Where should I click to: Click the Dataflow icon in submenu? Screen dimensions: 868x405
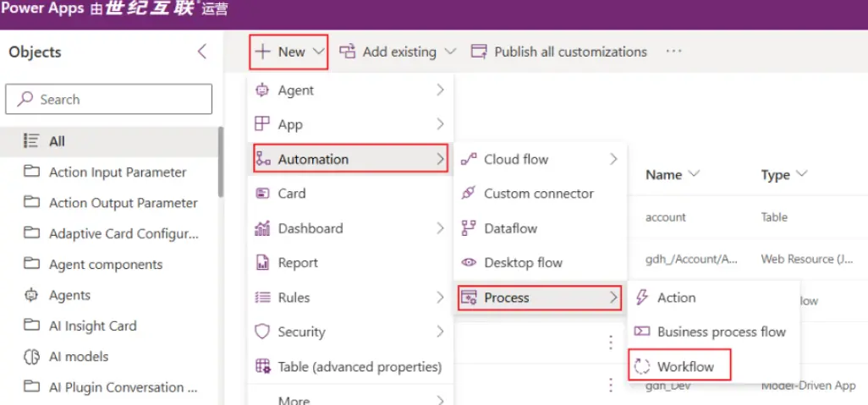[x=469, y=228]
